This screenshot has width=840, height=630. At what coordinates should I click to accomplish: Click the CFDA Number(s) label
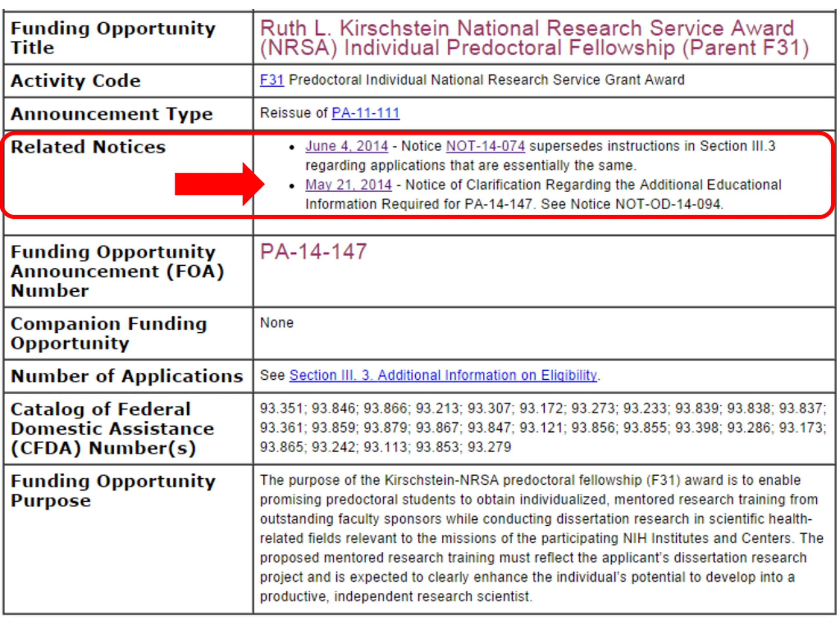tap(112, 429)
